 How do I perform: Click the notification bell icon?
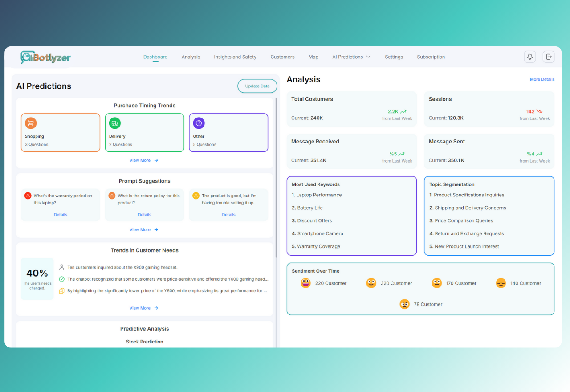tap(530, 57)
